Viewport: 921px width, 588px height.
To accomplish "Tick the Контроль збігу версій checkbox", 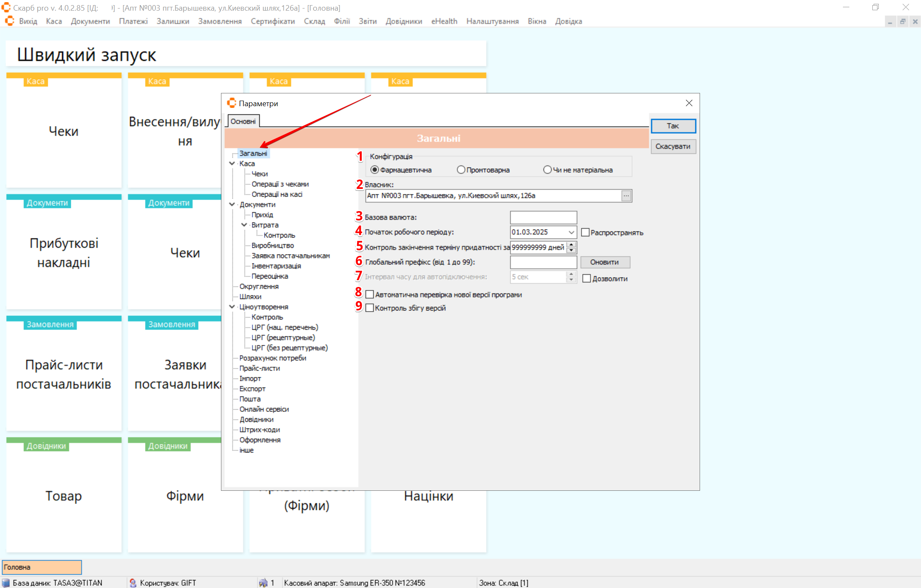I will coord(370,308).
